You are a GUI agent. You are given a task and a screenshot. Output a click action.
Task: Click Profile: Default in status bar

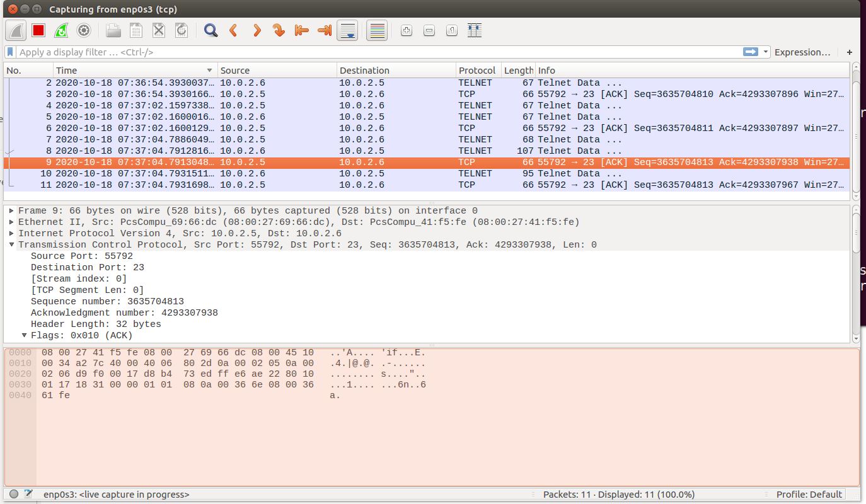[x=809, y=495]
